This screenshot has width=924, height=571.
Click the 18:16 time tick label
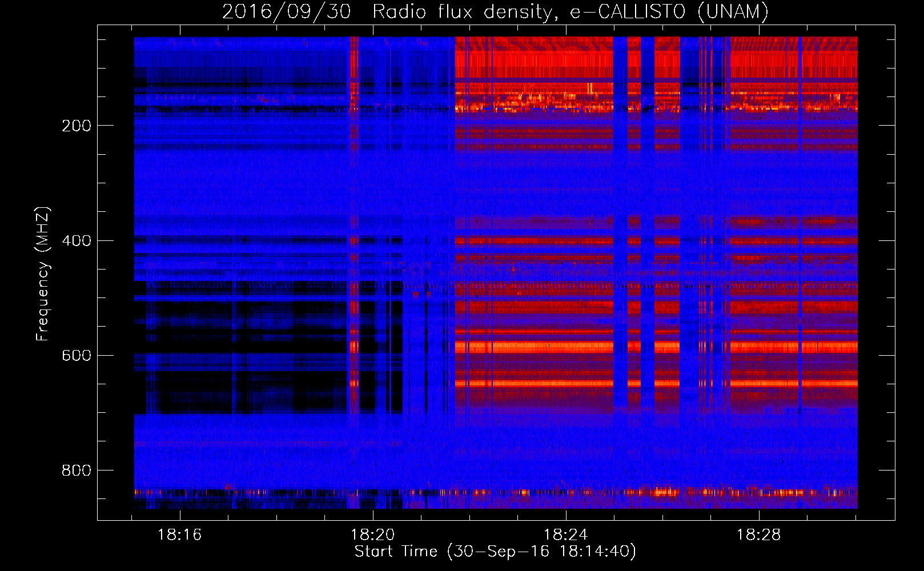[x=180, y=534]
